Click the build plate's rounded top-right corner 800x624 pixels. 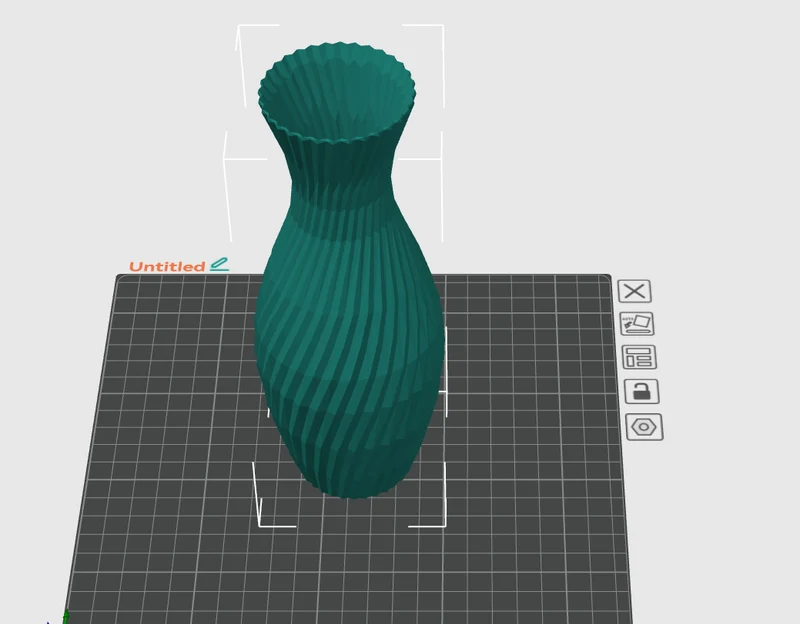pos(606,279)
